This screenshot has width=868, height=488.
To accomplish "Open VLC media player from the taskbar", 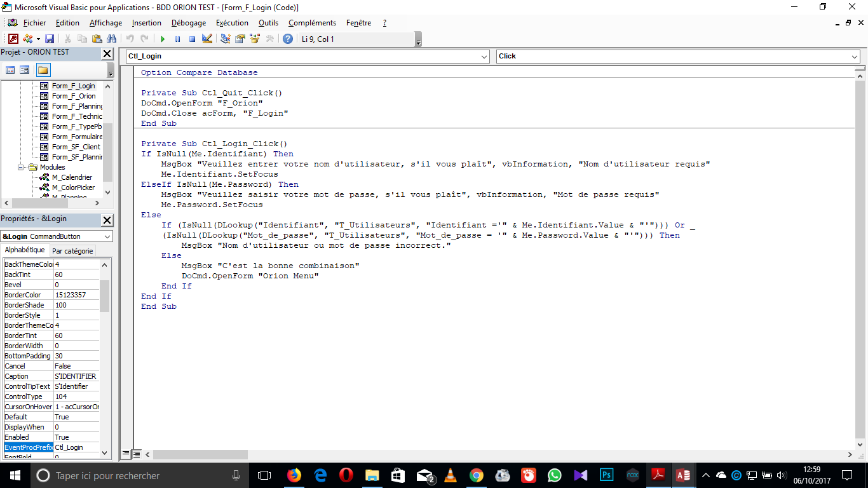I will point(450,475).
